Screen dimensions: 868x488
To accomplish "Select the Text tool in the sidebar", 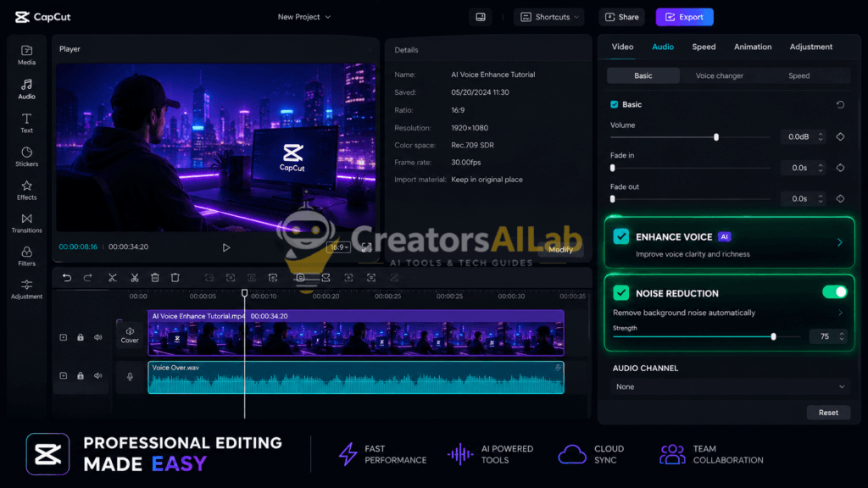I will coord(26,123).
